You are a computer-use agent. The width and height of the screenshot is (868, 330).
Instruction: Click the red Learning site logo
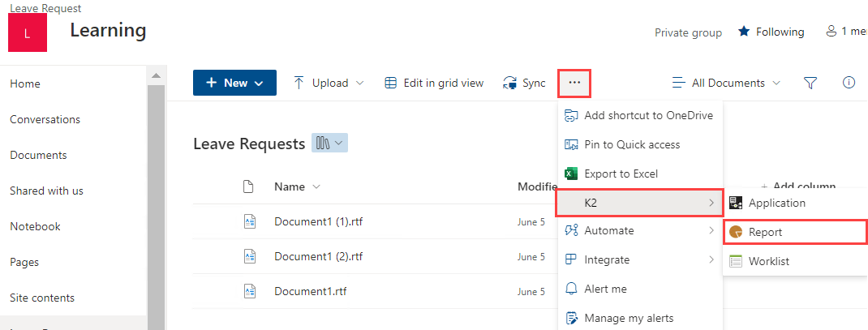(x=28, y=32)
